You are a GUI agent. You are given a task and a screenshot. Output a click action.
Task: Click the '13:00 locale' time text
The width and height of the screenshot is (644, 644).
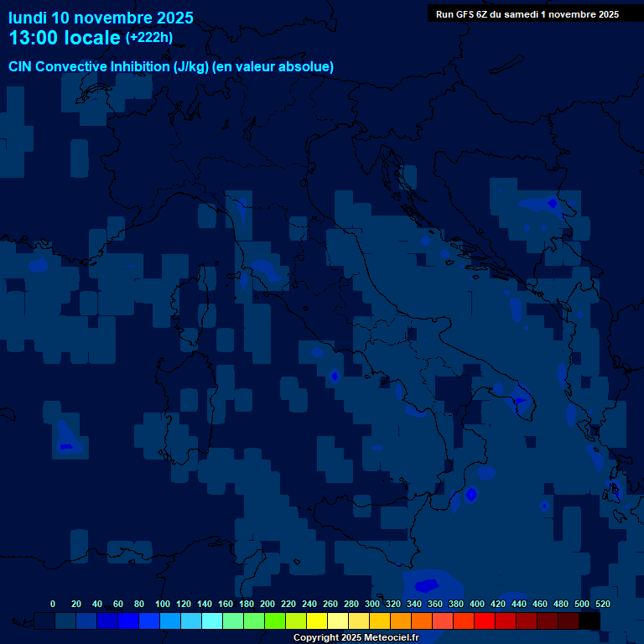65,38
